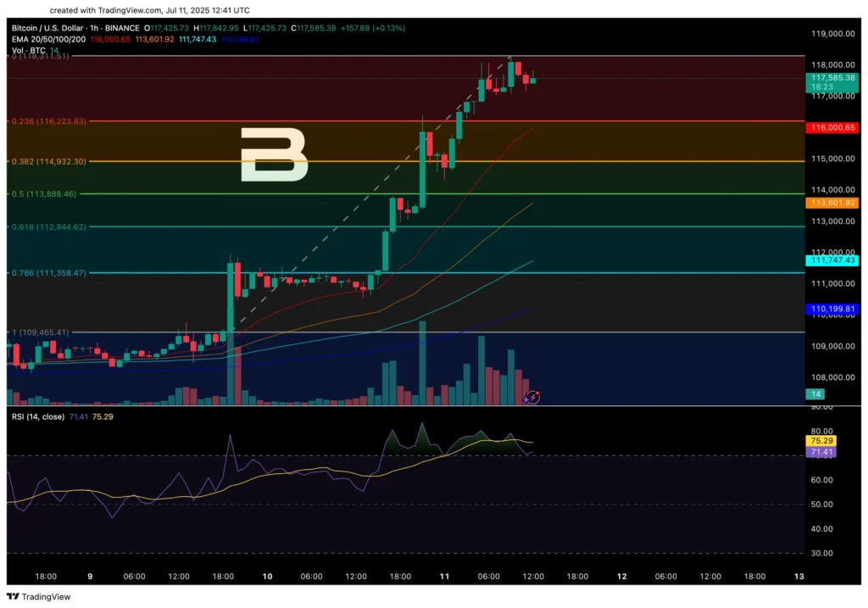Click the green 117,585.38 current price tag
Screen dimensions: 868x608
click(x=832, y=82)
